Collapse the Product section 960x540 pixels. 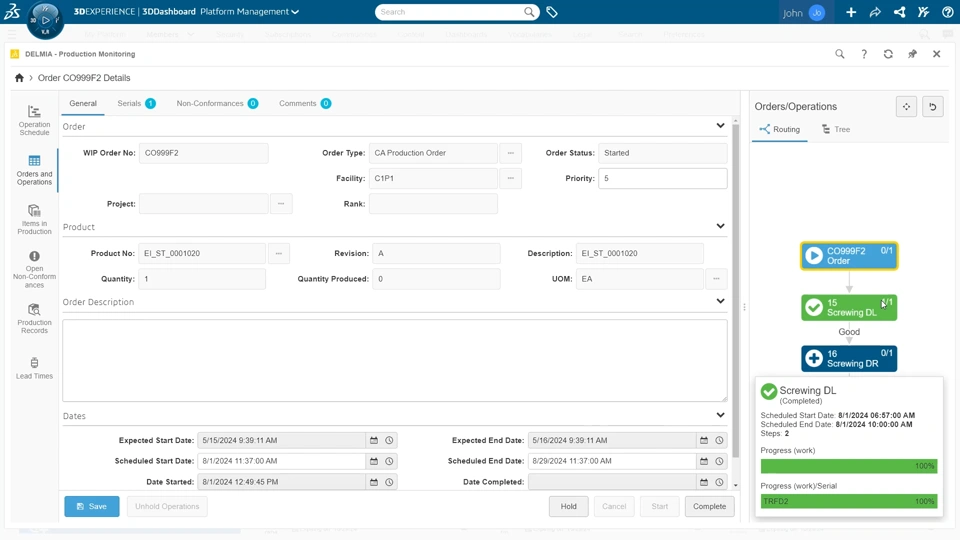[721, 226]
